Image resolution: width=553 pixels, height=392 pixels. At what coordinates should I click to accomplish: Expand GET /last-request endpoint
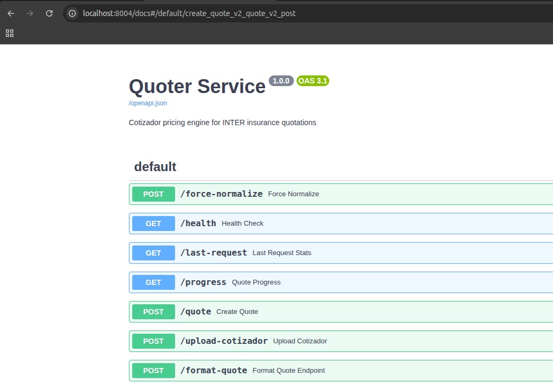(x=341, y=253)
